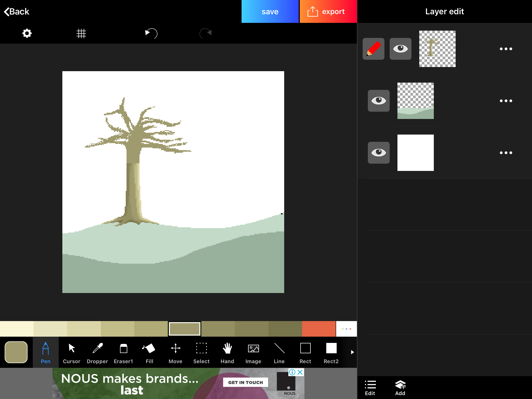This screenshot has width=532, height=399.
Task: Pick the orange-red palette color
Action: click(x=319, y=329)
